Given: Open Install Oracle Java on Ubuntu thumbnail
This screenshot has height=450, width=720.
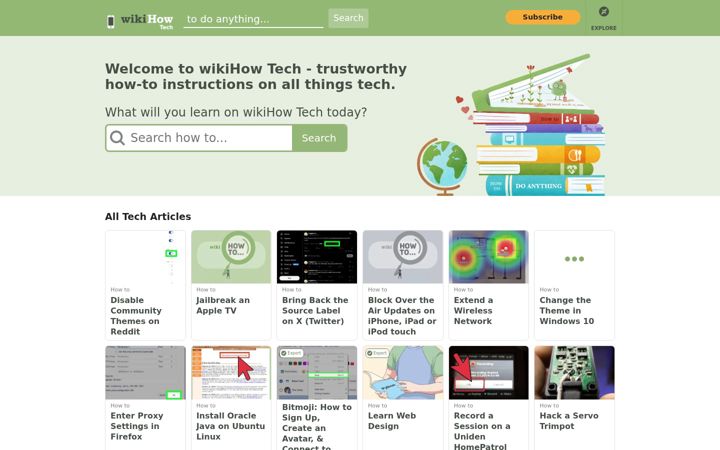Looking at the screenshot, I should 231,372.
